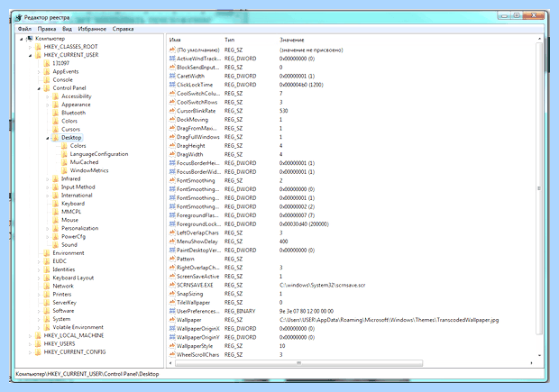The width and height of the screenshot is (559, 392).
Task: Select the ScreenSaveActive value
Action: pyautogui.click(x=197, y=276)
